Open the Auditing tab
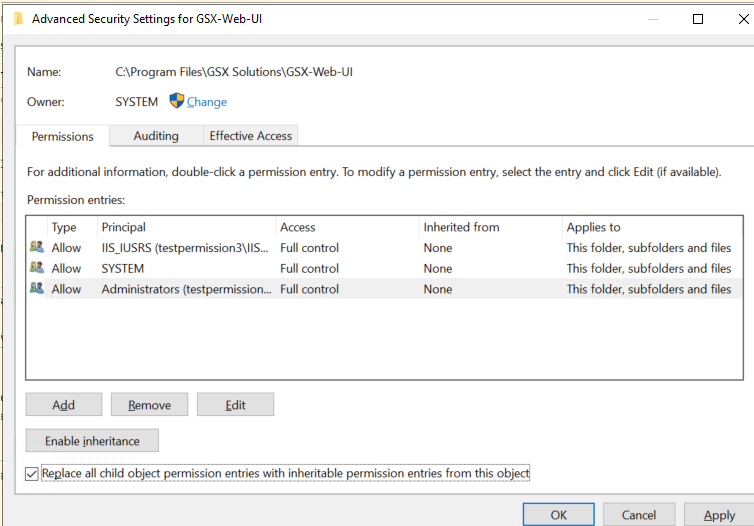Image resolution: width=754 pixels, height=526 pixels. click(156, 136)
